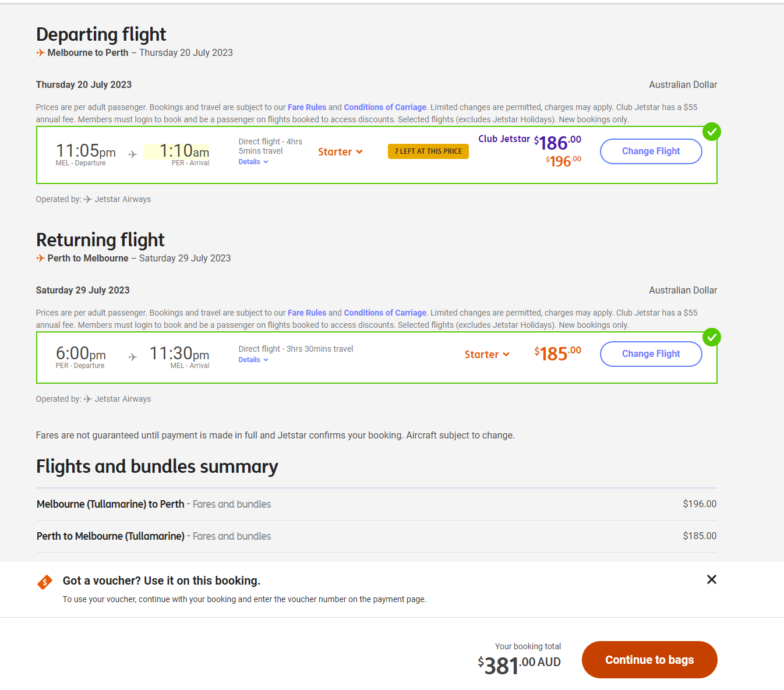This screenshot has height=690, width=784.
Task: Click the orange voucher tag icon
Action: tap(45, 582)
